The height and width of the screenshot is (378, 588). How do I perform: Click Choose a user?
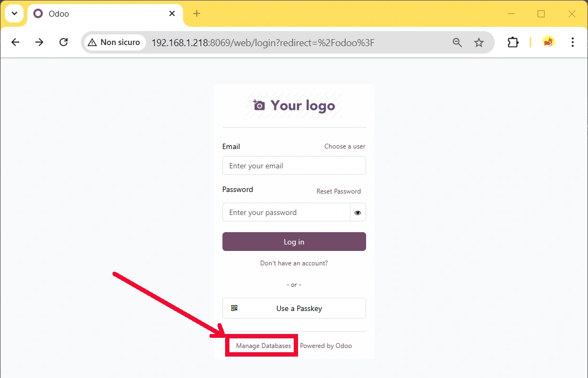point(345,146)
